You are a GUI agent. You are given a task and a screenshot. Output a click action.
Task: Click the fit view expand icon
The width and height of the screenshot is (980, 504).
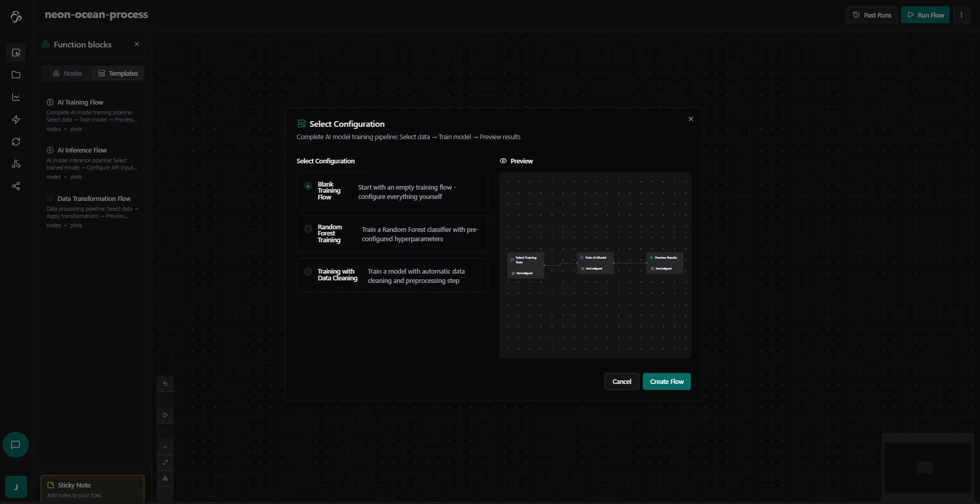(x=165, y=462)
